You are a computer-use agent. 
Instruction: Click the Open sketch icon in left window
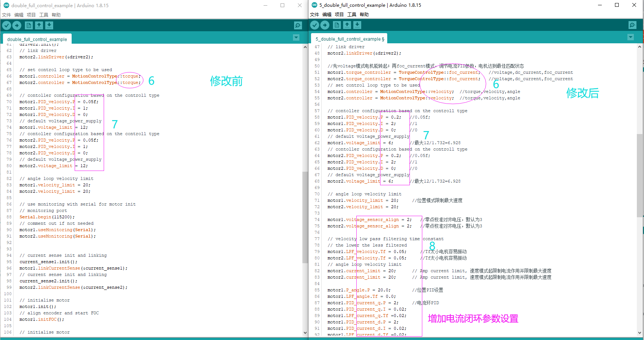(x=39, y=25)
